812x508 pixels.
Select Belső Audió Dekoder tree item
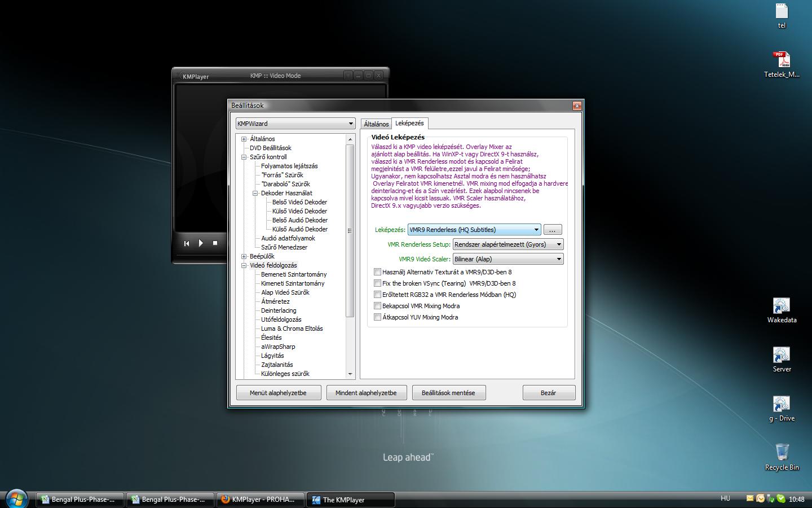pos(300,220)
